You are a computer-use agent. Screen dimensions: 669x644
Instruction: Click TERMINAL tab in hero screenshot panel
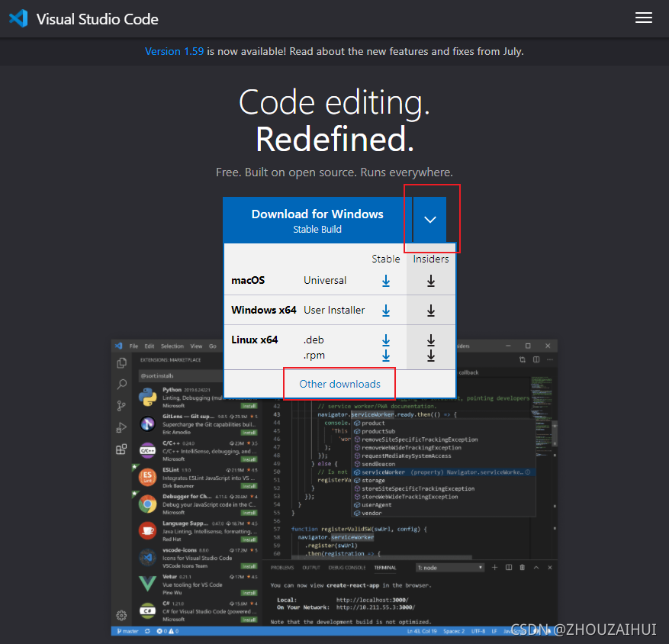tap(385, 568)
